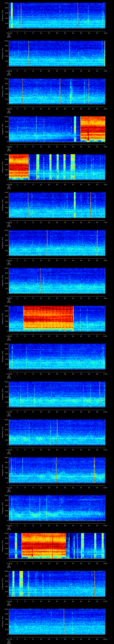Click the 5:10:00 start time label
The image size is (114, 644).
point(9,374)
